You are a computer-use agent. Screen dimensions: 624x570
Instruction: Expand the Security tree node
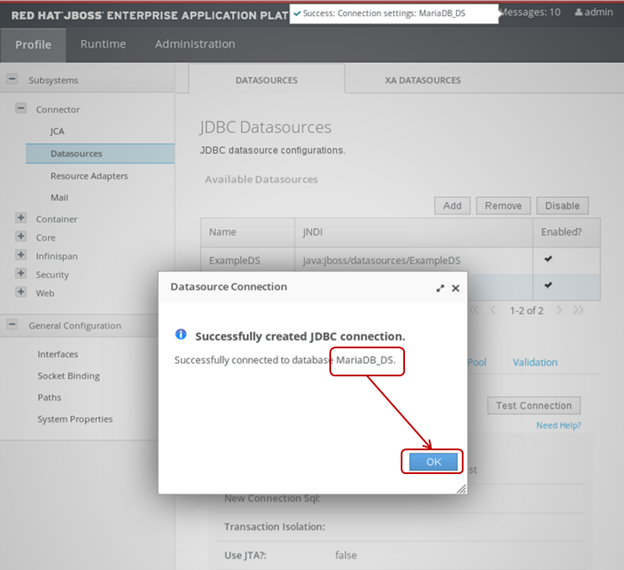[21, 274]
